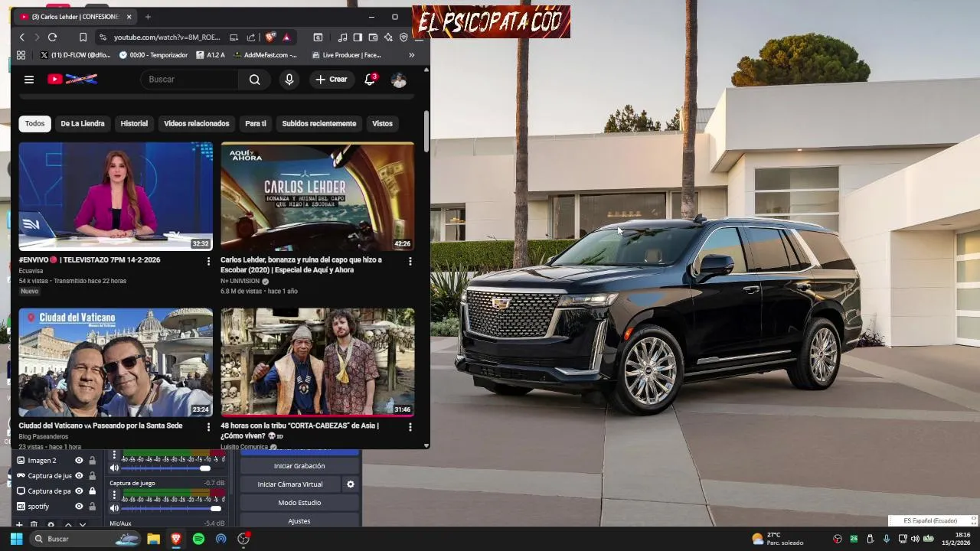Open D-FLOW X bookmark
980x551 pixels.
pos(75,55)
